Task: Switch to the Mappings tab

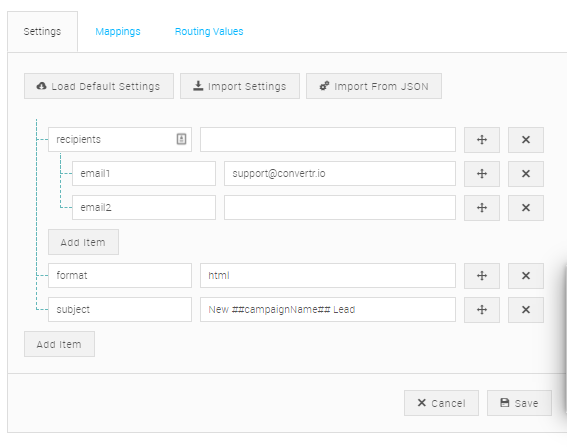Action: click(118, 31)
